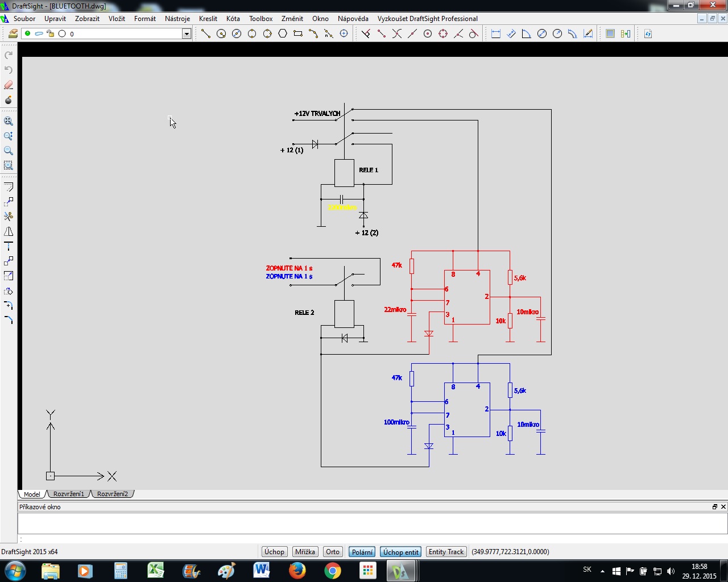Open the Nástroje menu
The height and width of the screenshot is (582, 728).
click(177, 19)
